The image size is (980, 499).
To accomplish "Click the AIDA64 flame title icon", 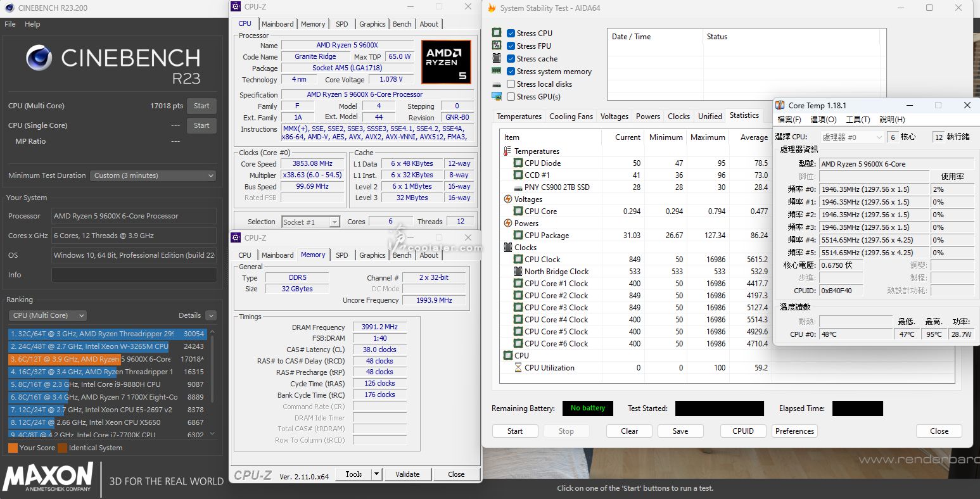I will pyautogui.click(x=491, y=8).
